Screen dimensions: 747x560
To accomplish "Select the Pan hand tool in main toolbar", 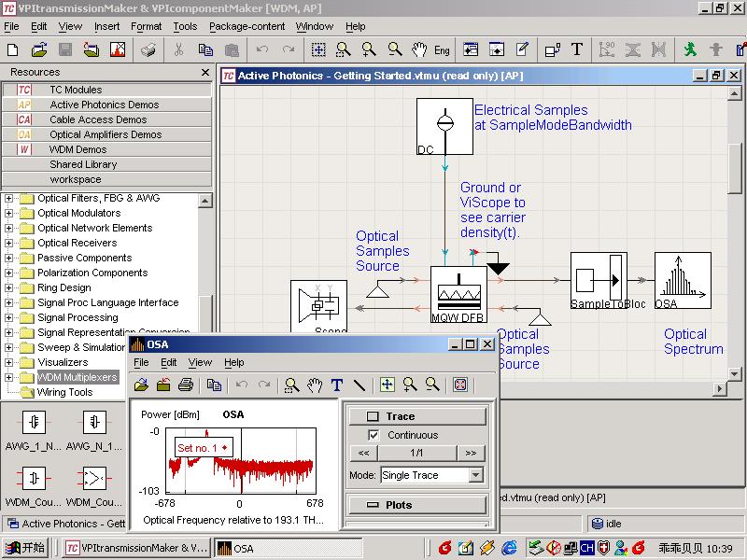I will point(419,49).
